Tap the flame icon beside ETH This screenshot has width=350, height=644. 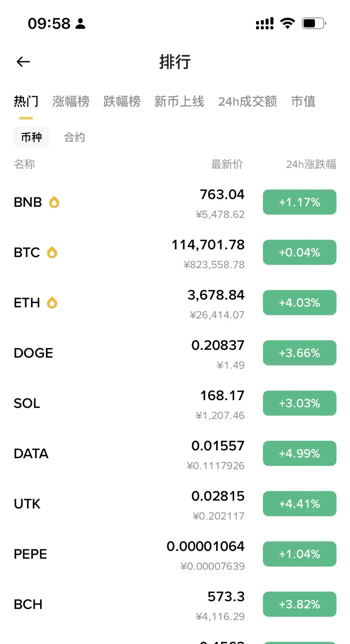coord(52,303)
